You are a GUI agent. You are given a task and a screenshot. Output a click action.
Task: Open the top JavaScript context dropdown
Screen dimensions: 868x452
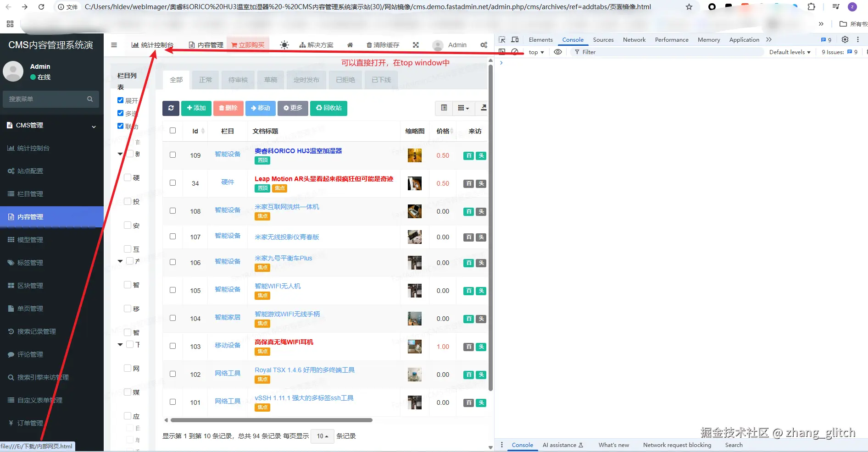536,52
